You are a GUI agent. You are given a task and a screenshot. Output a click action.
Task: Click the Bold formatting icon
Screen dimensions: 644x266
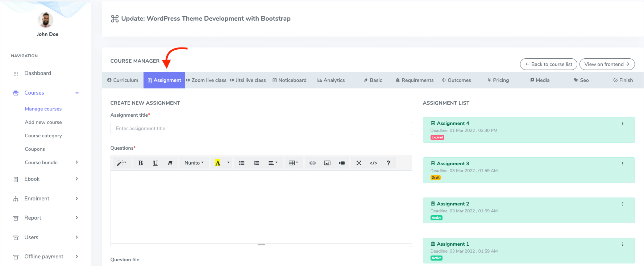click(141, 163)
